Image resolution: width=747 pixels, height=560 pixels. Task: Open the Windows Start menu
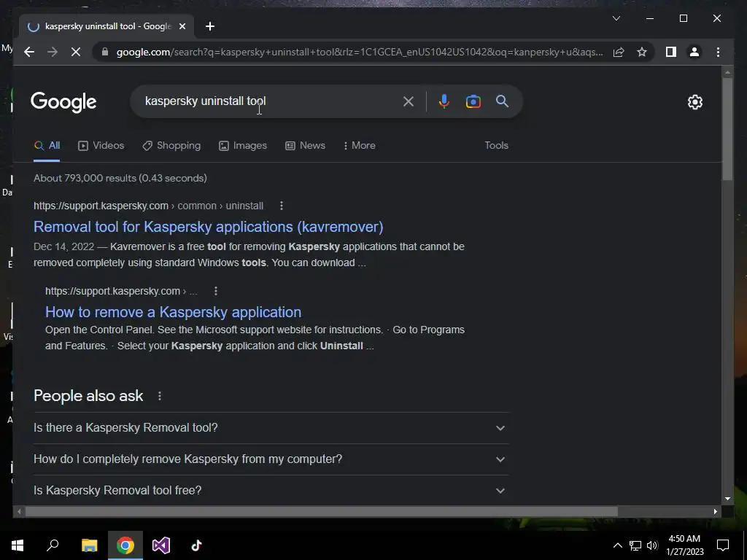click(18, 545)
